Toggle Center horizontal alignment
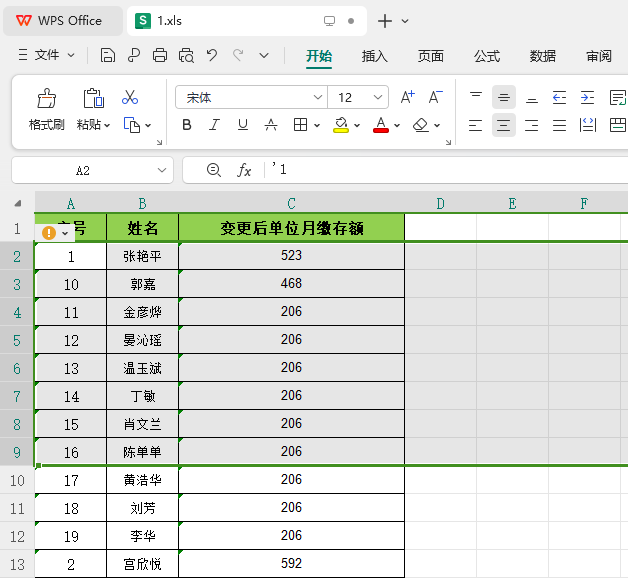This screenshot has width=628, height=578. (503, 125)
